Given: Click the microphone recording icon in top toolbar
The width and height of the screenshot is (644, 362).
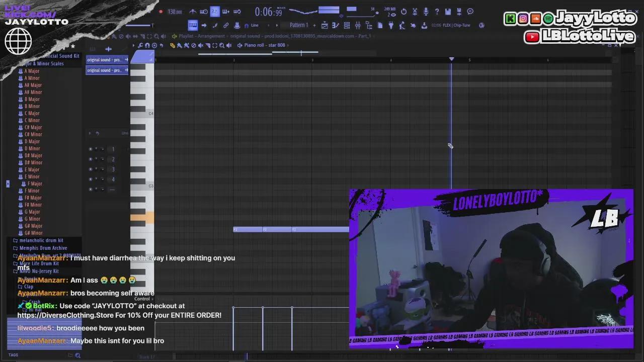Looking at the screenshot, I should [x=426, y=12].
